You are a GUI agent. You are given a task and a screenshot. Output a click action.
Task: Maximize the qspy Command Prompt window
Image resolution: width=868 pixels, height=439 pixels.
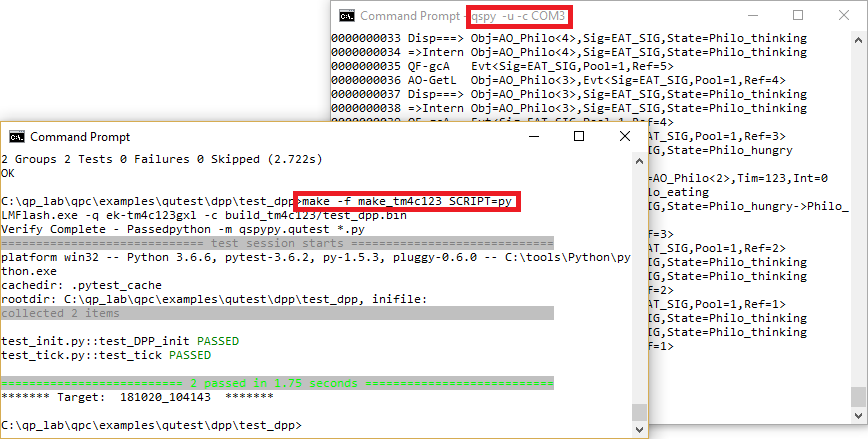tap(797, 16)
